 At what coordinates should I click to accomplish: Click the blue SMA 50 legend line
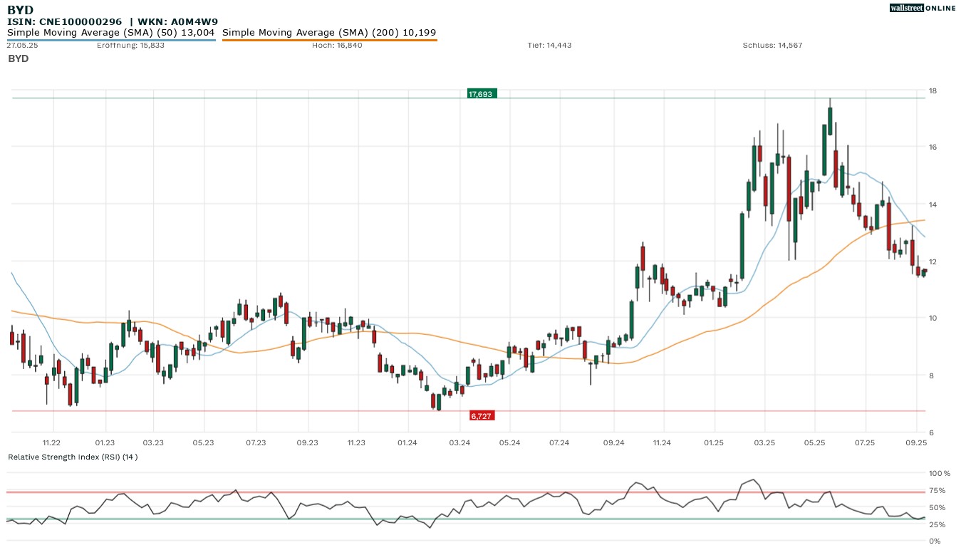tap(111, 40)
